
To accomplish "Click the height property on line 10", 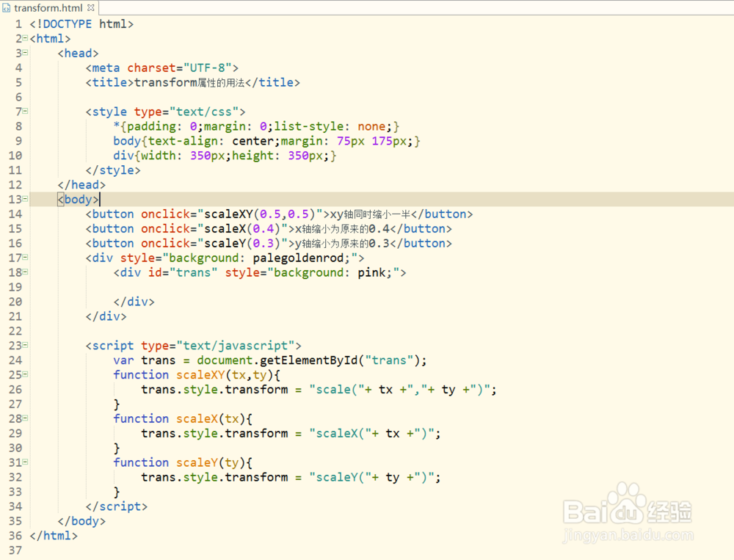I will pyautogui.click(x=253, y=156).
